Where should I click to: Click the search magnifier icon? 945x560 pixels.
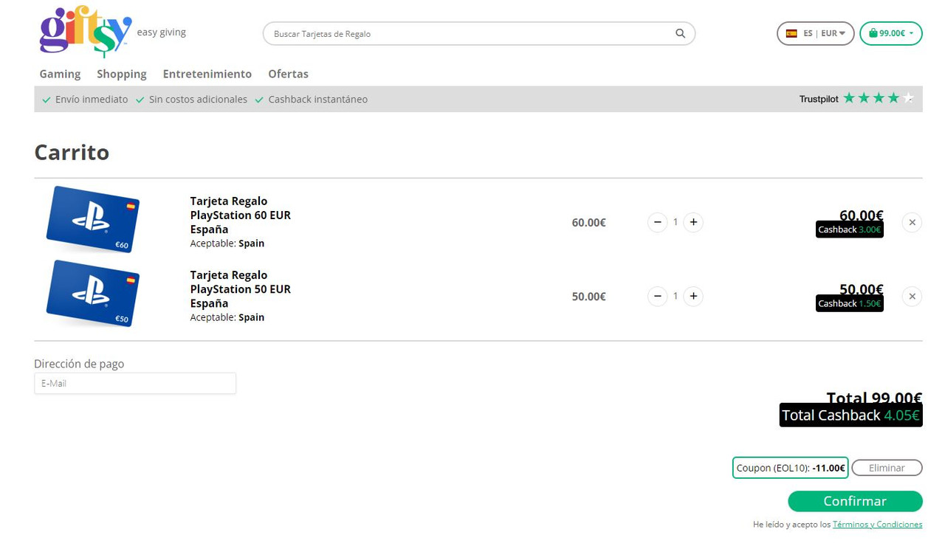(680, 33)
